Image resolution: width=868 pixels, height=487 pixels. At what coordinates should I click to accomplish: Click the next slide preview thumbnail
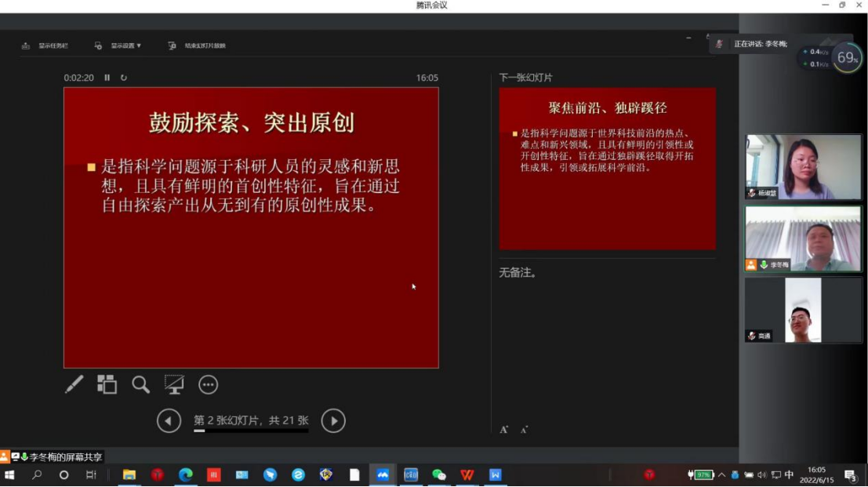607,169
